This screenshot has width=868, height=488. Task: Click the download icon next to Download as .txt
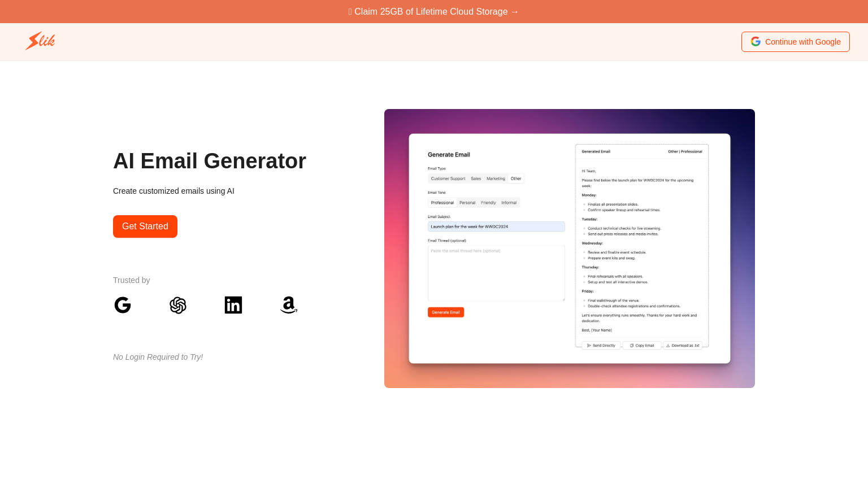pyautogui.click(x=667, y=345)
